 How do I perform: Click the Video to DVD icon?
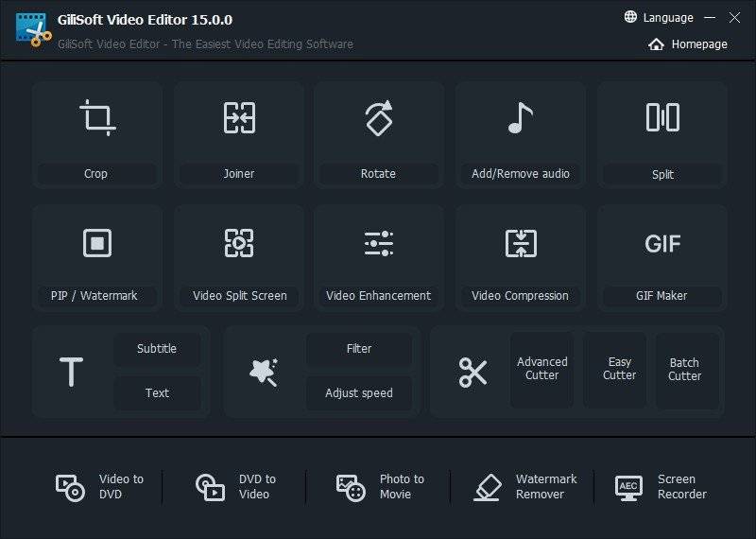point(70,488)
